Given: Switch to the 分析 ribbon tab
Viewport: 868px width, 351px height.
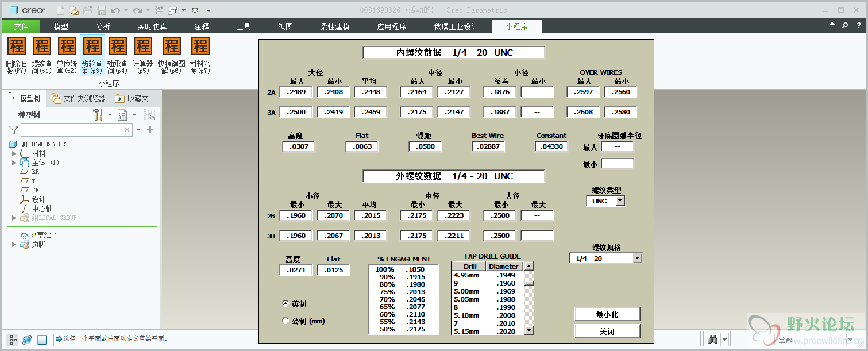Looking at the screenshot, I should [x=103, y=26].
